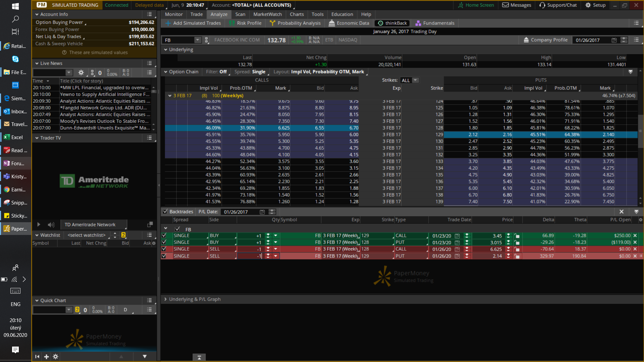Expand the Underlying & P/L Graph section
Image resolution: width=644 pixels, height=362 pixels.
[x=165, y=299]
